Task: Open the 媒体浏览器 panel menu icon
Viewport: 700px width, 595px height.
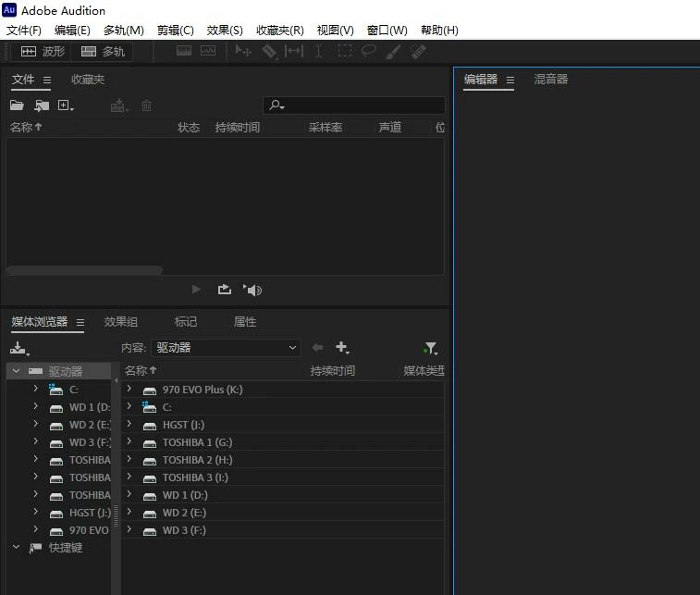Action: (x=80, y=322)
